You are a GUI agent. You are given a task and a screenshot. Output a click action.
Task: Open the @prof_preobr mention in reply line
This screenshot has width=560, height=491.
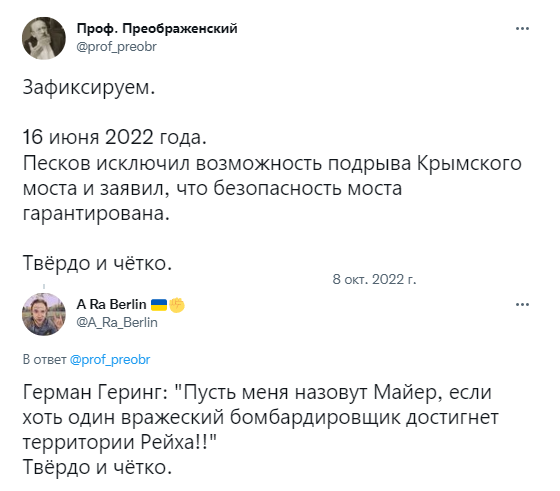110,360
